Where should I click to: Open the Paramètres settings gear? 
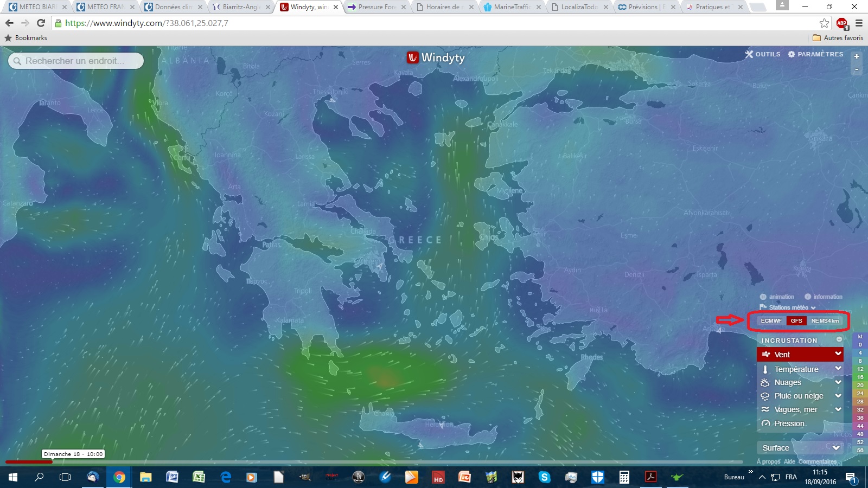(815, 54)
